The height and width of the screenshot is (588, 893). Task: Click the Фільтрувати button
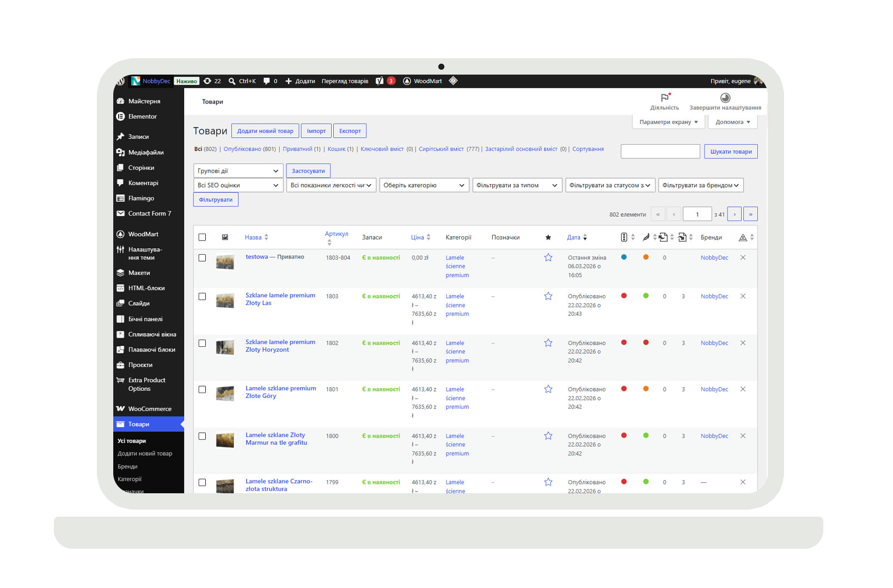coord(216,200)
